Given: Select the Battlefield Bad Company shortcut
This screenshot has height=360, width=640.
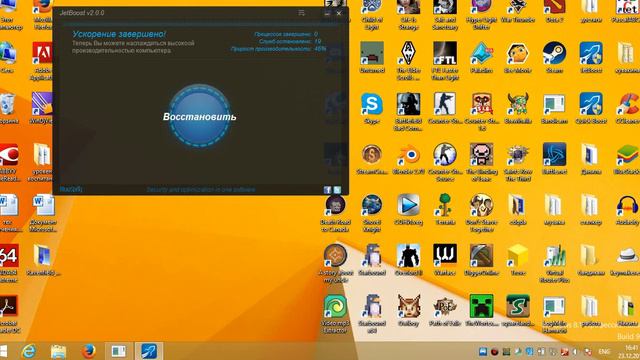Looking at the screenshot, I should pyautogui.click(x=409, y=111).
